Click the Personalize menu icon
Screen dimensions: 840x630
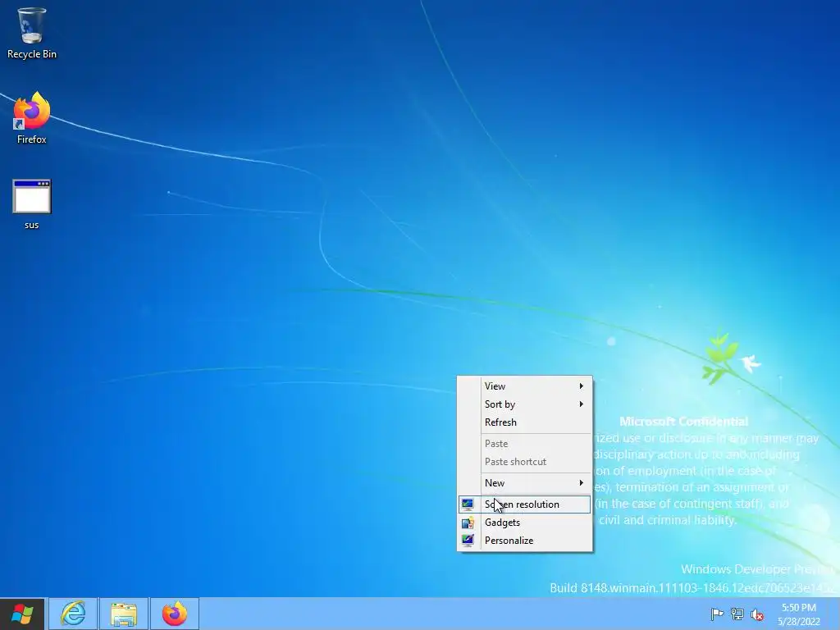468,540
